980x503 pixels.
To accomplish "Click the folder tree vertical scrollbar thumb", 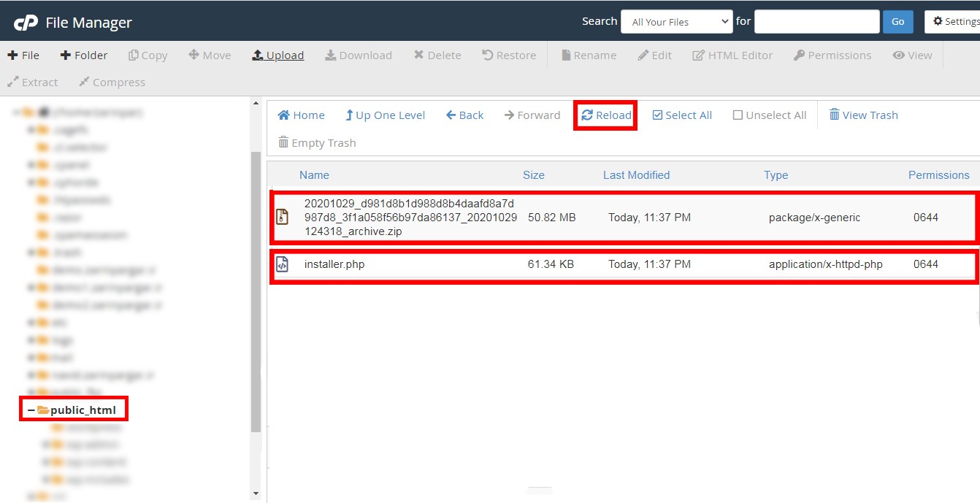I will click(x=256, y=291).
